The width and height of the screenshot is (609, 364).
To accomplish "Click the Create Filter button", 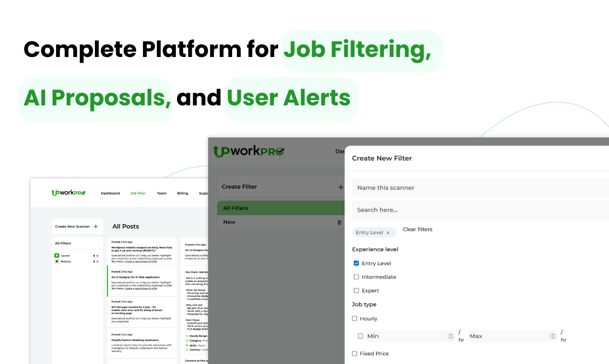I will click(x=281, y=187).
